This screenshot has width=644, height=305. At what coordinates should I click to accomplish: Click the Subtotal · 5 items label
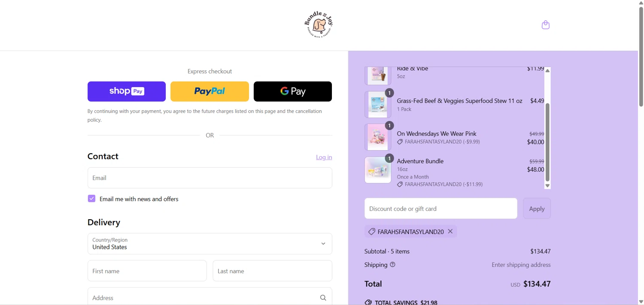click(x=387, y=251)
